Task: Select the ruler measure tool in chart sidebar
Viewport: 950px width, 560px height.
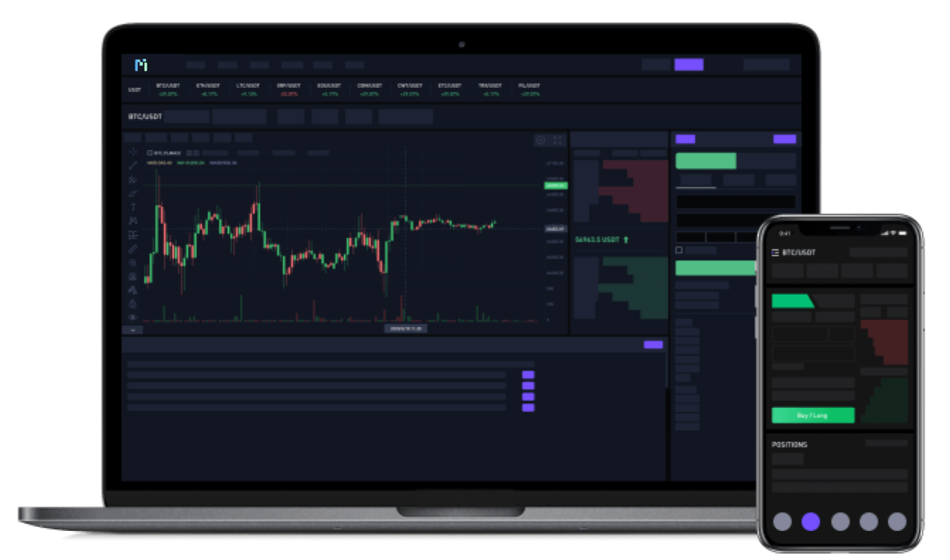Action: coord(133,248)
